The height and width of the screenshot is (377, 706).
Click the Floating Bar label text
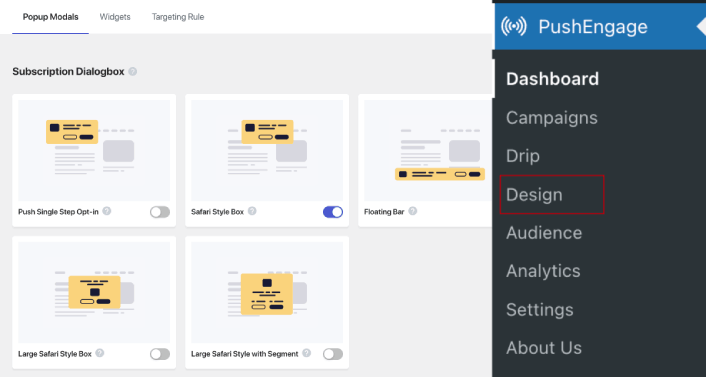tap(384, 212)
